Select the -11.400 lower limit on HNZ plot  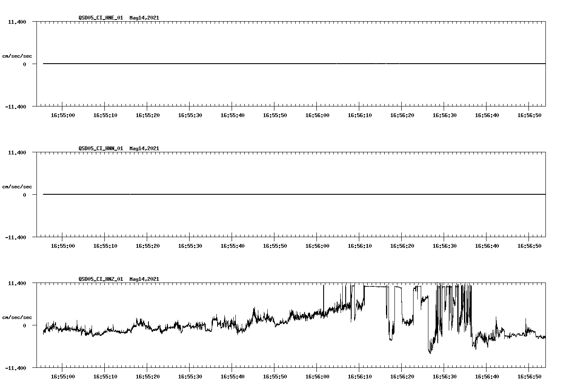[x=17, y=367]
